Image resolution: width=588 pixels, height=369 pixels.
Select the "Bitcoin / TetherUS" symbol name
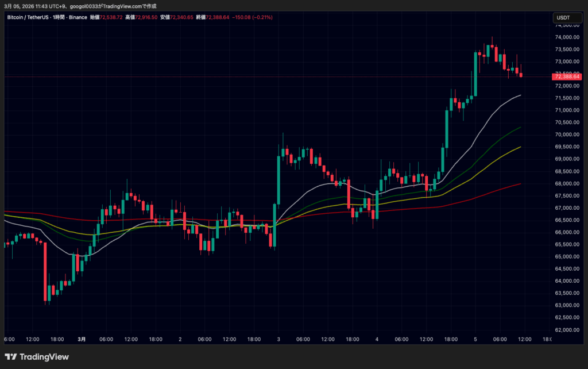coord(28,17)
